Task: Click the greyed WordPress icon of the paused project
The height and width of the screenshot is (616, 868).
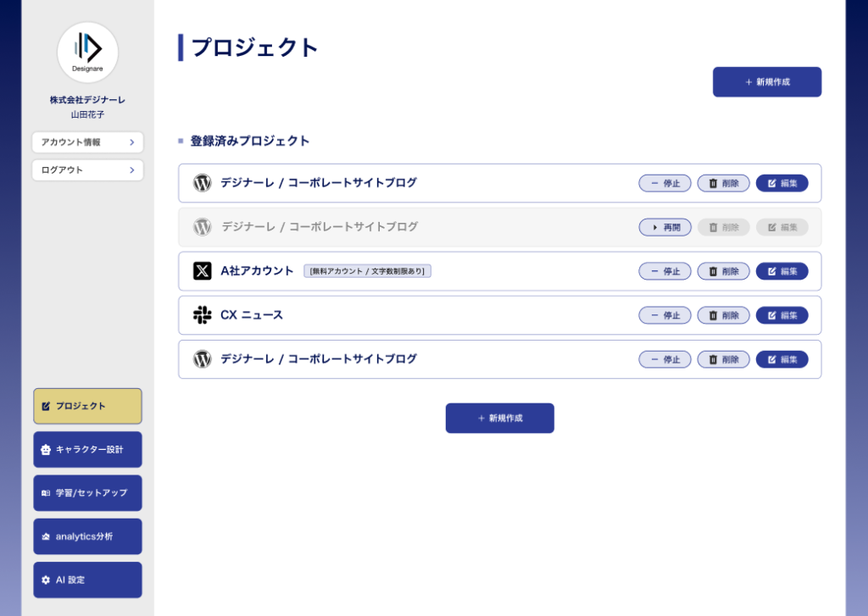Action: [202, 227]
